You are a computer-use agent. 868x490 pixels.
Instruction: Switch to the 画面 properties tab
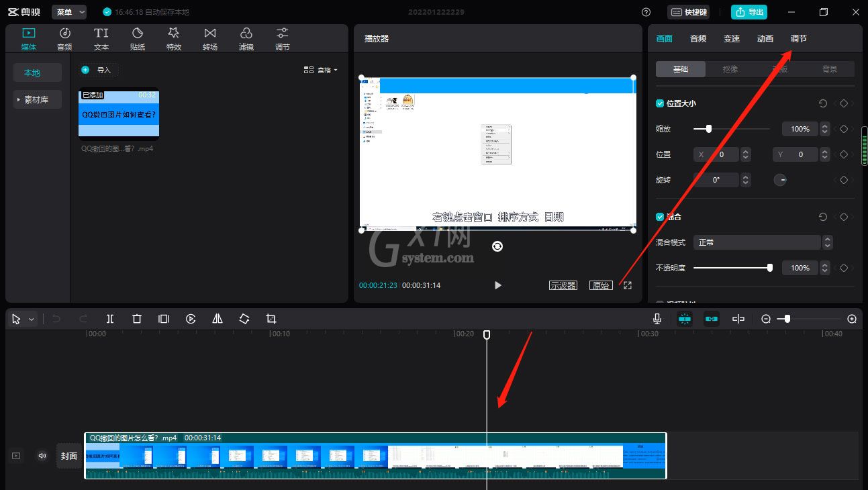point(664,39)
